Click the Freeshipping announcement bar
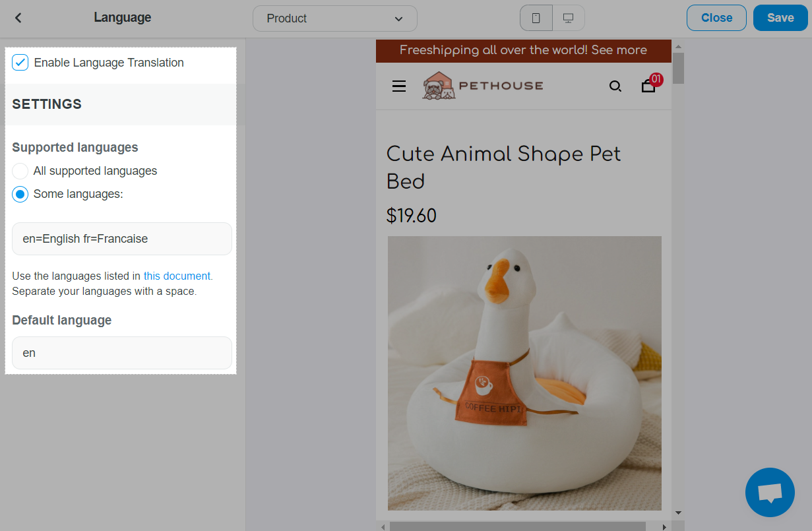812x531 pixels. click(523, 51)
